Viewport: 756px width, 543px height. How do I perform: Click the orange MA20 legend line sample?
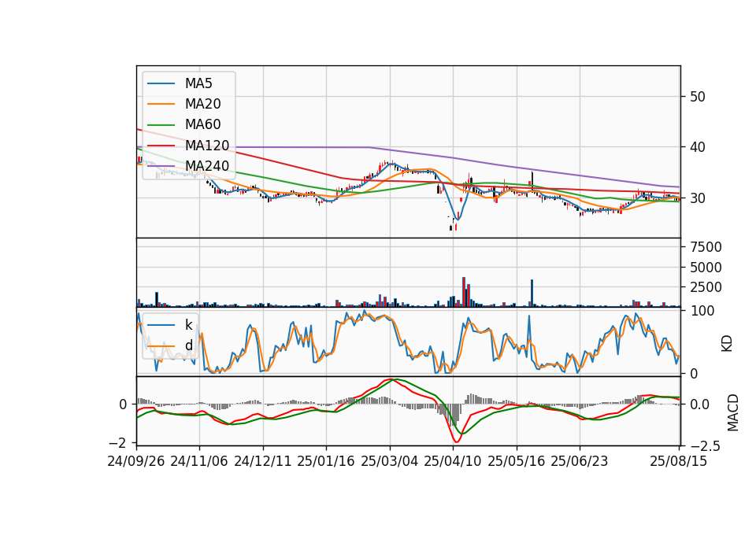tap(161, 104)
